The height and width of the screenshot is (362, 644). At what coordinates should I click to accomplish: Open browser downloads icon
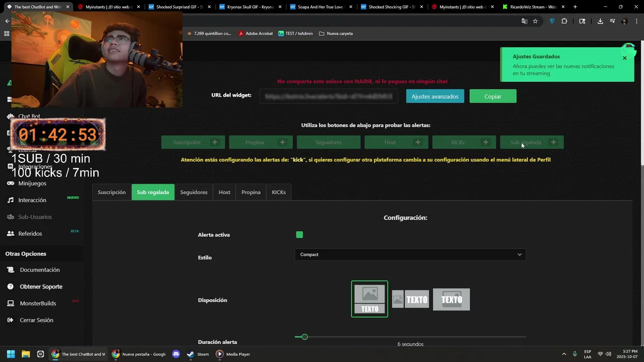[x=600, y=21]
